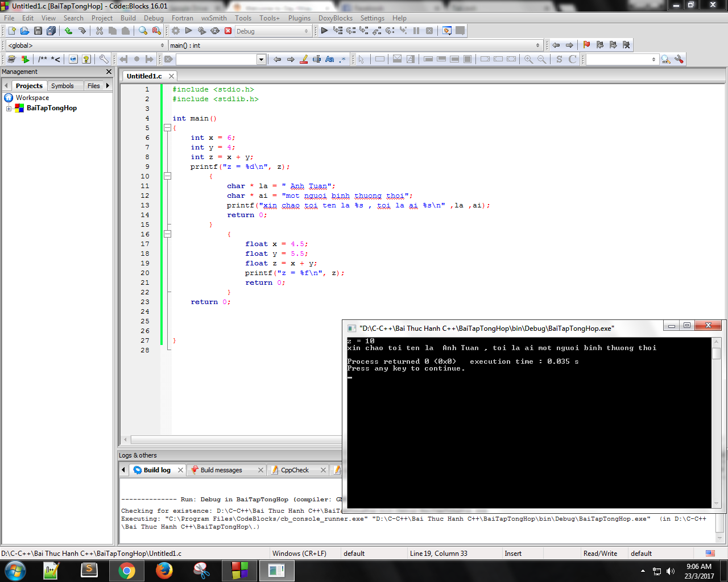The width and height of the screenshot is (728, 582).
Task: Open the <global> scope dropdown
Action: pyautogui.click(x=162, y=45)
